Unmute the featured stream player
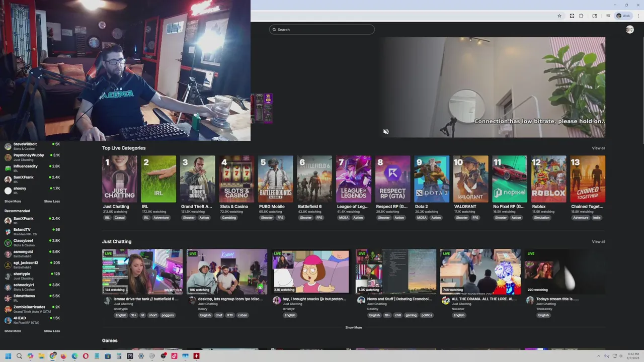Viewport: 644px width, 362px height. (386, 132)
